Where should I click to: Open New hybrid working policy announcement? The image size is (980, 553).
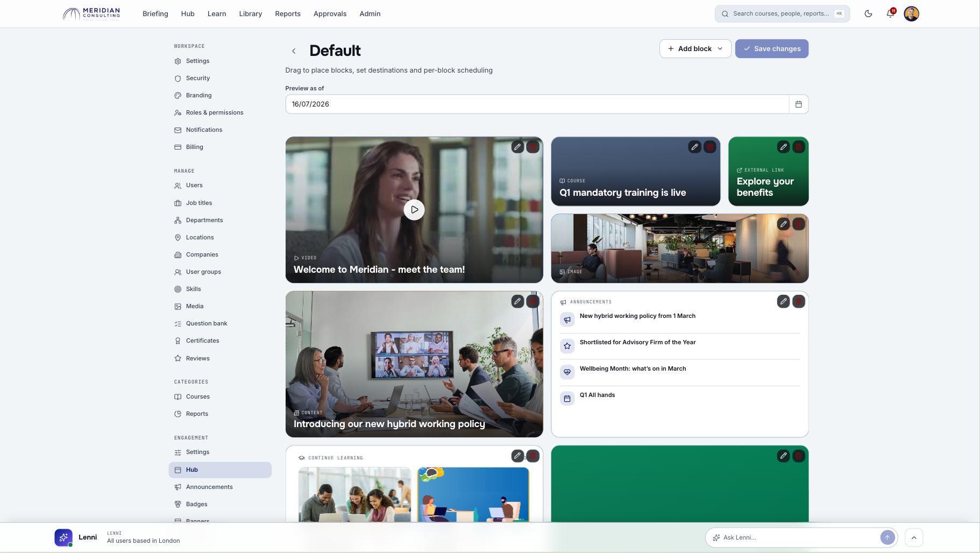click(680, 320)
